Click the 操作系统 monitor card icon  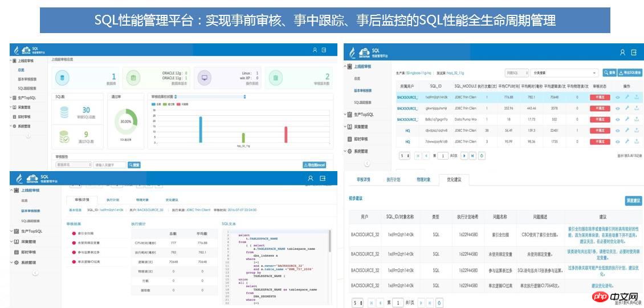point(204,78)
